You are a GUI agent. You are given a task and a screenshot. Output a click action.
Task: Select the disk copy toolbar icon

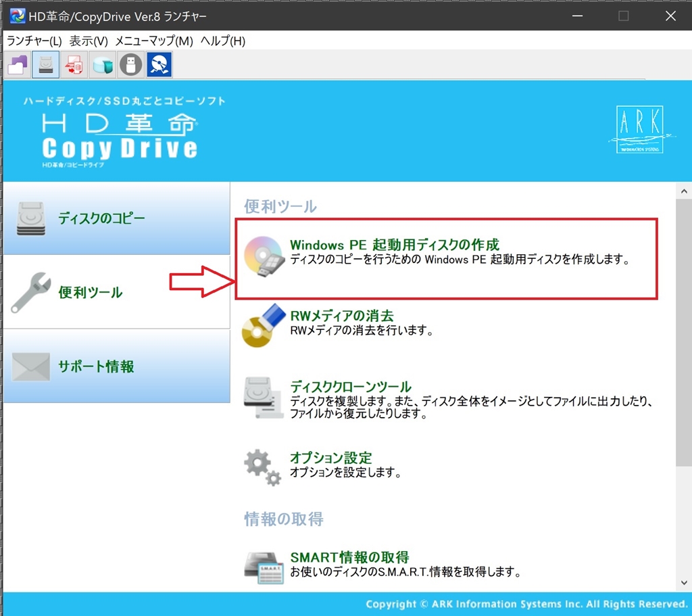(45, 65)
